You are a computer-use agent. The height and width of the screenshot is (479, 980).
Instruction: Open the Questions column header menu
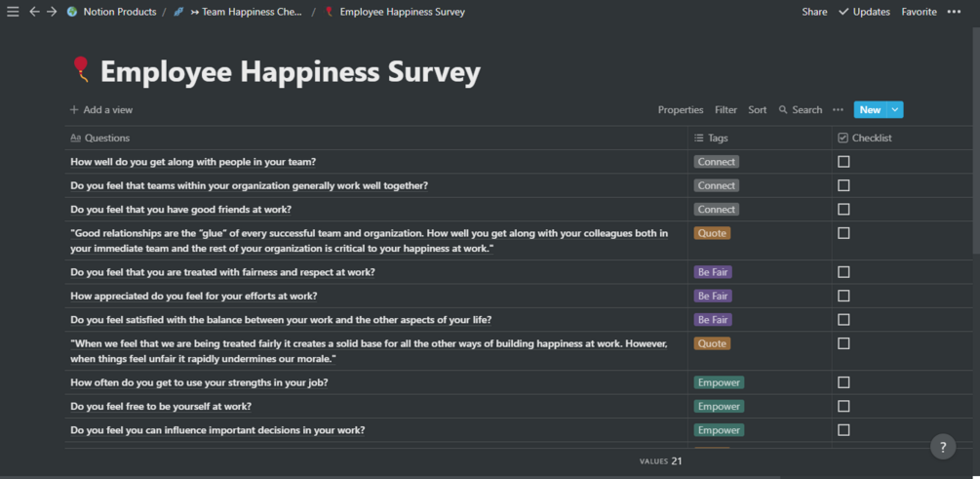click(107, 139)
